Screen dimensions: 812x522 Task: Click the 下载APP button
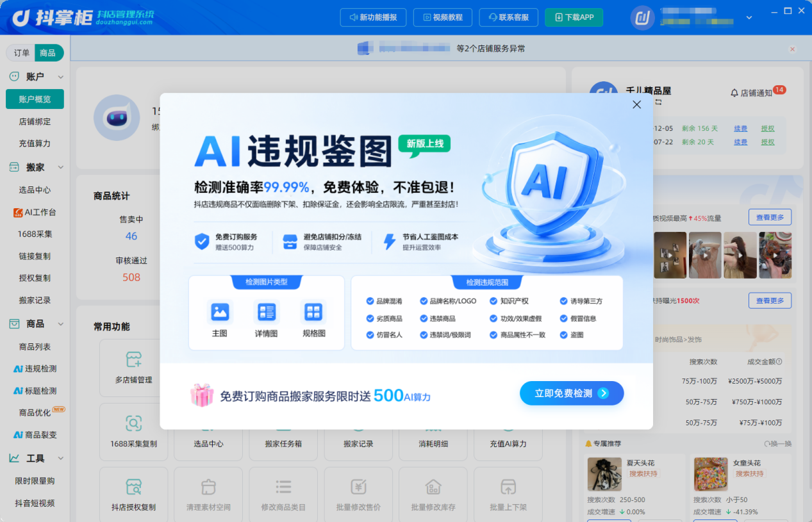point(574,17)
